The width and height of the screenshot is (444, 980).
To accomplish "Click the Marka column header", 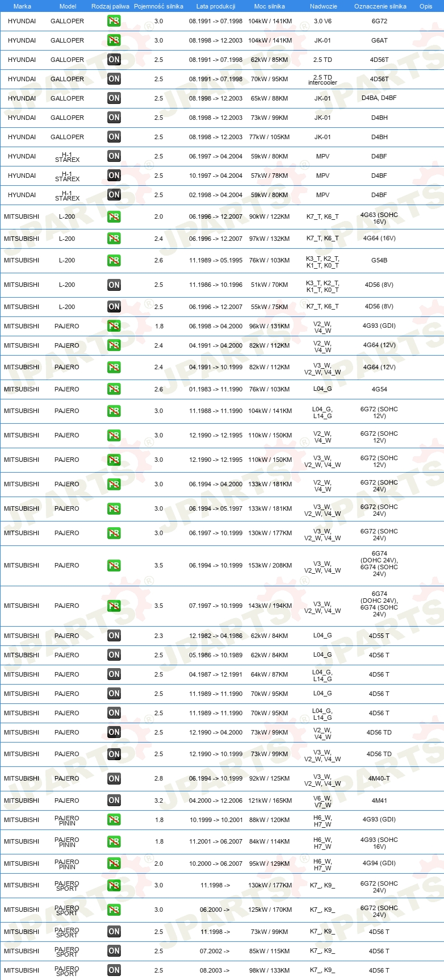I will pyautogui.click(x=22, y=6).
